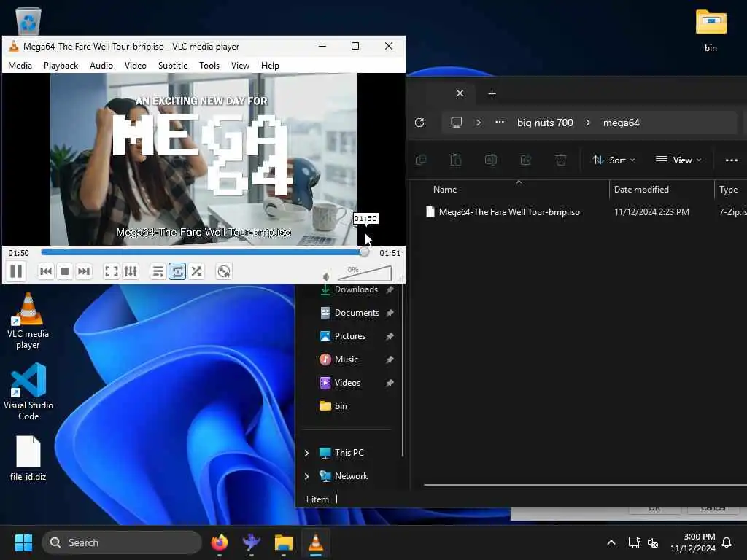
Task: Sort by Type column header
Action: coord(729,190)
